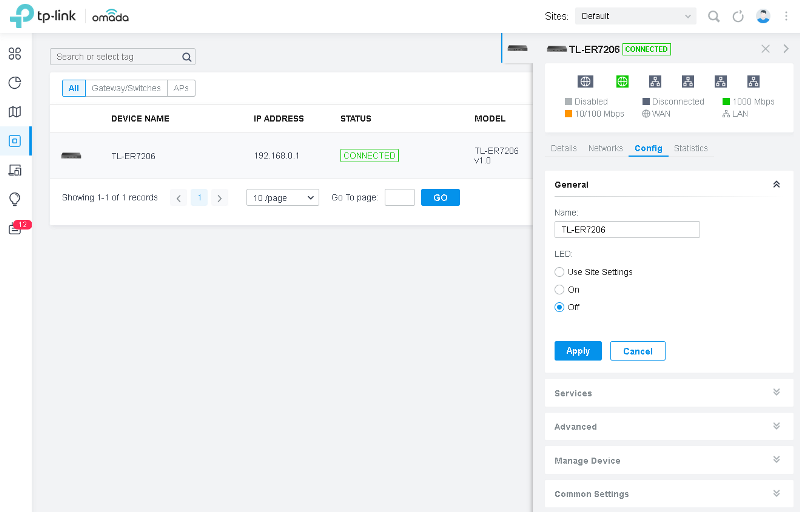Select the fifth port icon
The width and height of the screenshot is (800, 512).
(720, 81)
